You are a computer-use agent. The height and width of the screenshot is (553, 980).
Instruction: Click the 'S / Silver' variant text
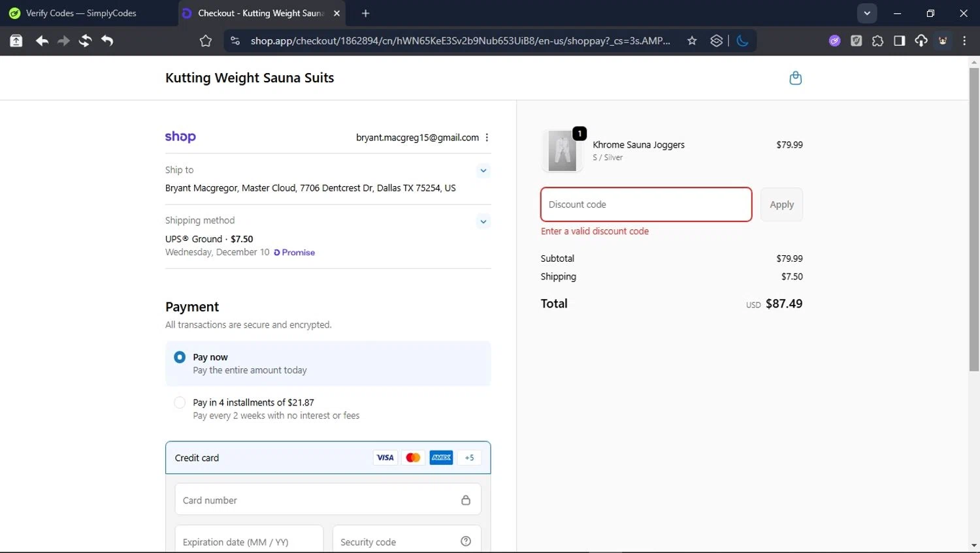pos(608,157)
